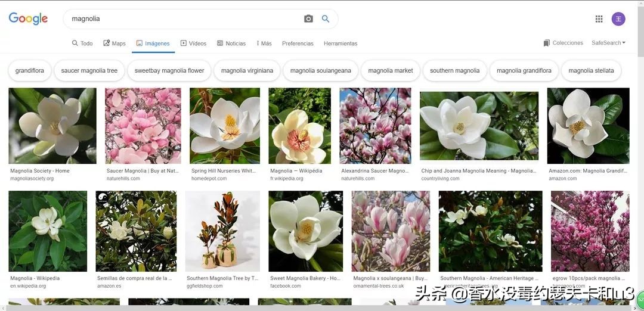Switch to the Maps tab
The width and height of the screenshot is (644, 311).
pyautogui.click(x=114, y=43)
